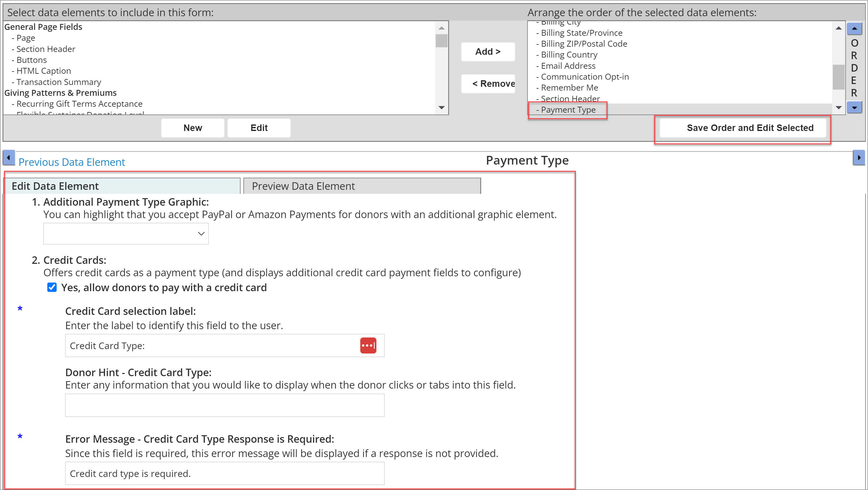Click the ORDER down arrow to reorder elements
Screen dimensions: 868x490
click(x=855, y=107)
